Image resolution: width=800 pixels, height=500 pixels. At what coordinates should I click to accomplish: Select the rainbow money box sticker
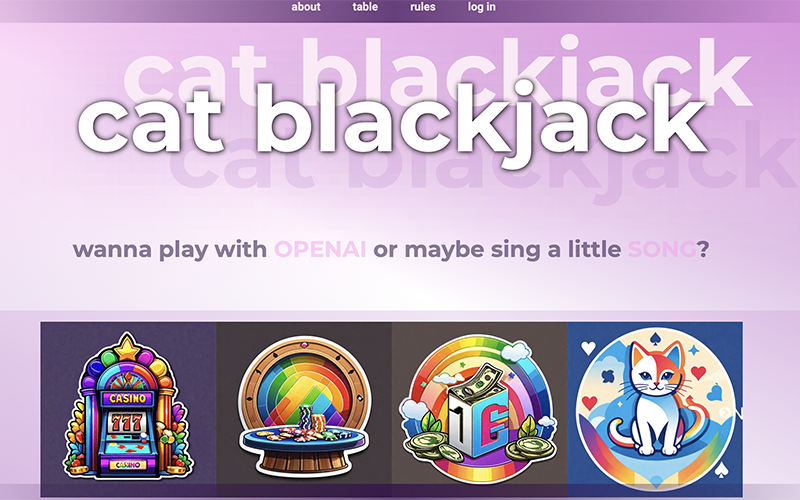(x=480, y=408)
